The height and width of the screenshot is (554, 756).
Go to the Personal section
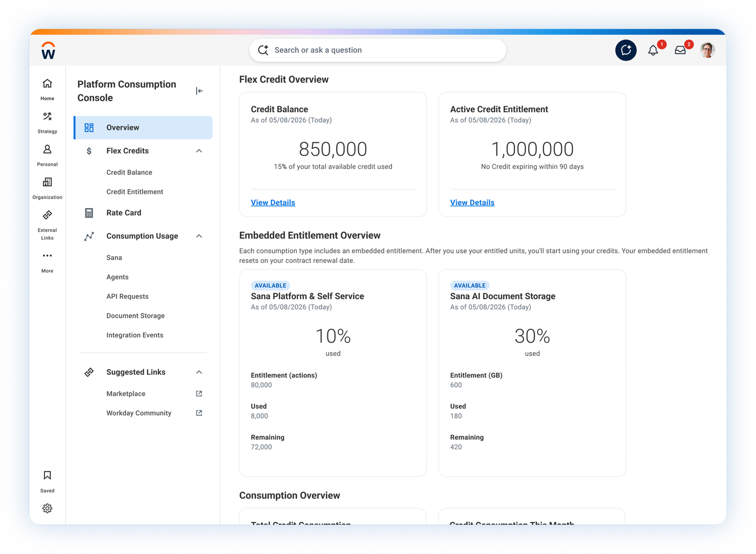click(47, 155)
